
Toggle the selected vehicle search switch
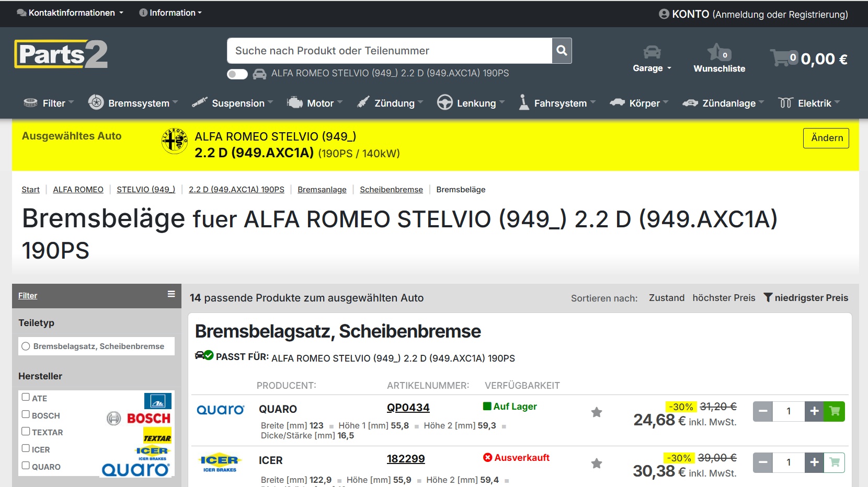point(237,74)
